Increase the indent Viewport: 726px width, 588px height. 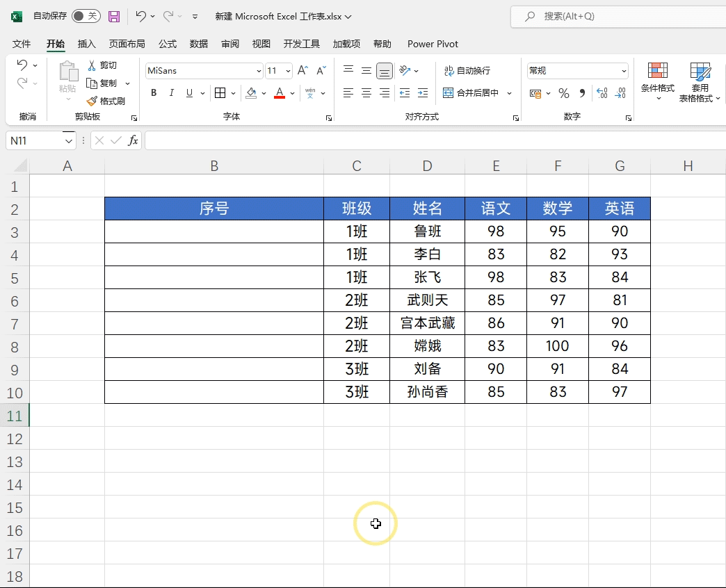[423, 93]
